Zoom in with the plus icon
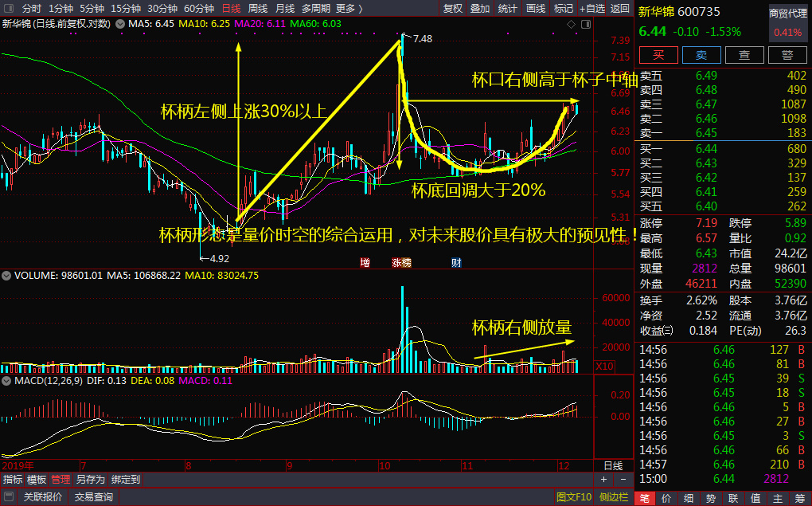This screenshot has width=812, height=506. tap(603, 479)
